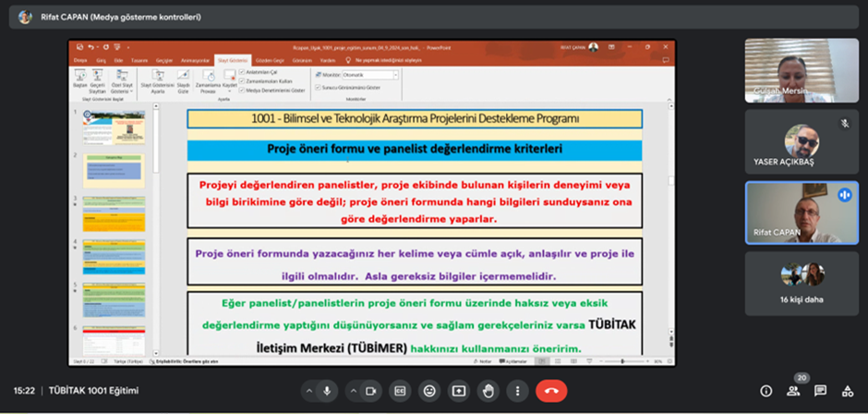The width and height of the screenshot is (868, 414).
Task: Open more options three-dot menu
Action: click(518, 391)
